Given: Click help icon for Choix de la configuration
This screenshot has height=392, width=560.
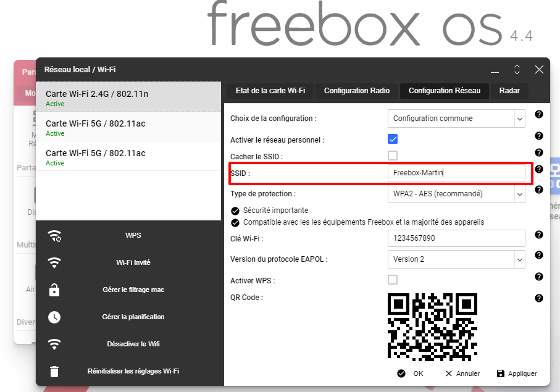Looking at the screenshot, I should pos(539,114).
